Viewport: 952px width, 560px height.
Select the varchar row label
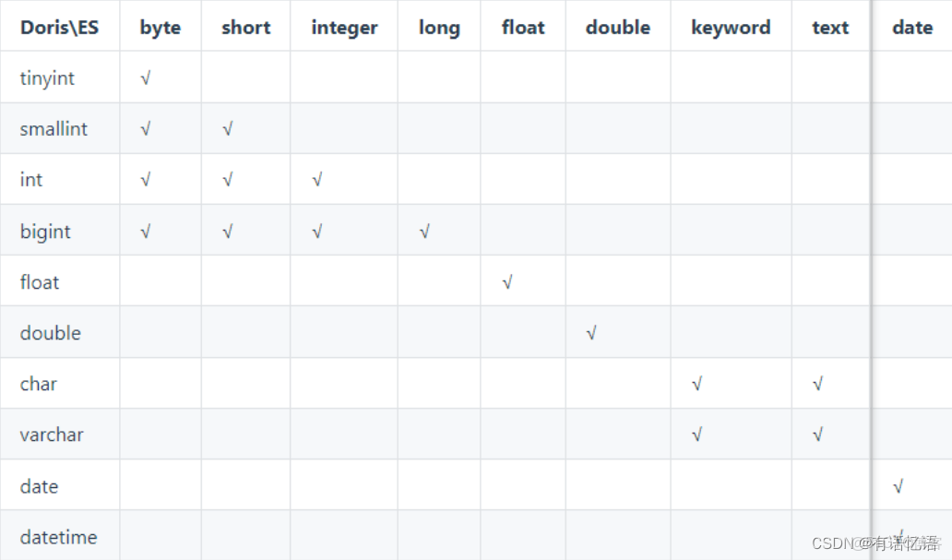click(x=52, y=435)
